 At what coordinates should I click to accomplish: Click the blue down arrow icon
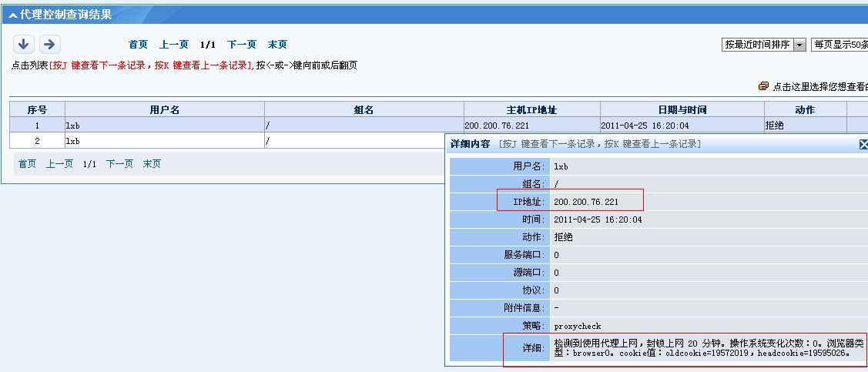tap(23, 45)
